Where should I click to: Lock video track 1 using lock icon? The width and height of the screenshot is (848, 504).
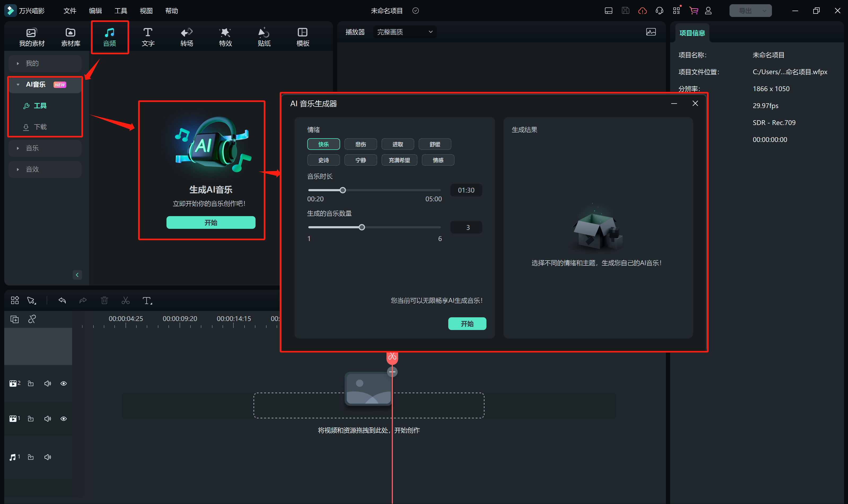point(30,419)
